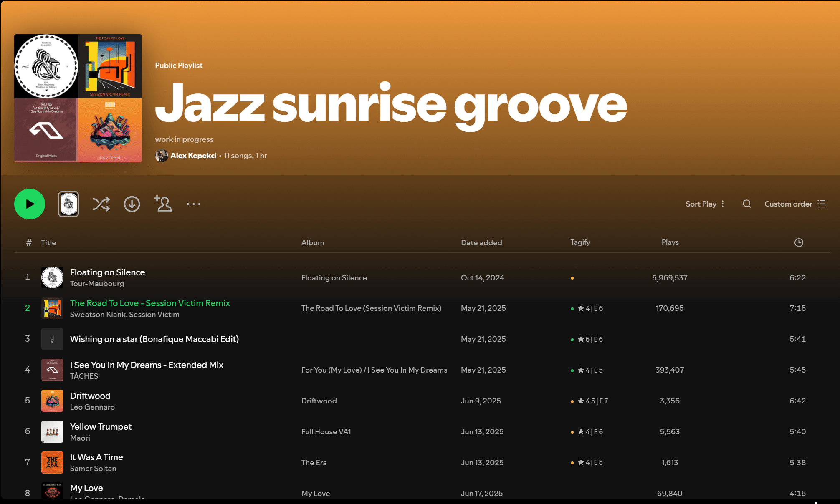
Task: Click the ★4.5|E7 Tagify rating
Action: (592, 401)
